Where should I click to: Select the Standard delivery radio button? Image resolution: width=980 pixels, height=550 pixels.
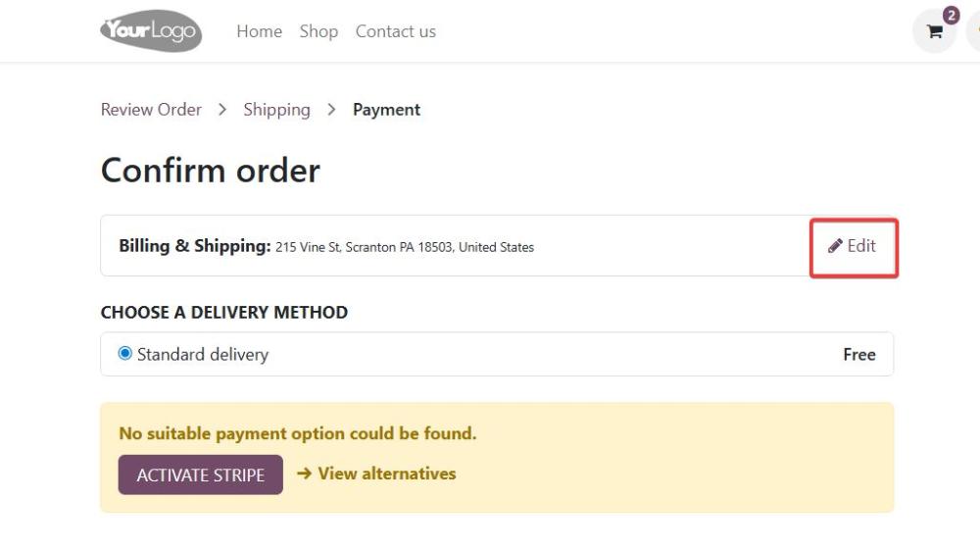125,354
